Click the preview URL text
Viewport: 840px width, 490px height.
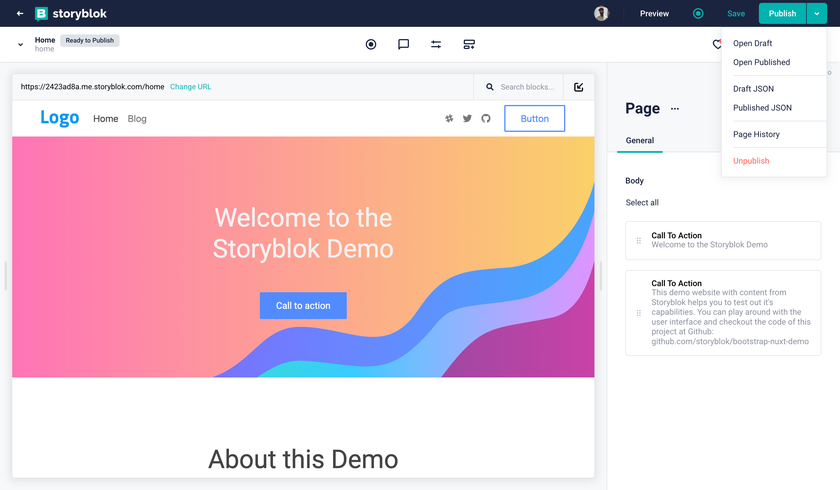click(92, 87)
